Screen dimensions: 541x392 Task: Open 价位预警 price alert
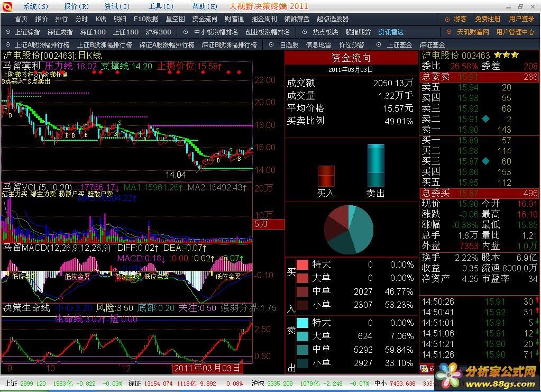[351, 45]
